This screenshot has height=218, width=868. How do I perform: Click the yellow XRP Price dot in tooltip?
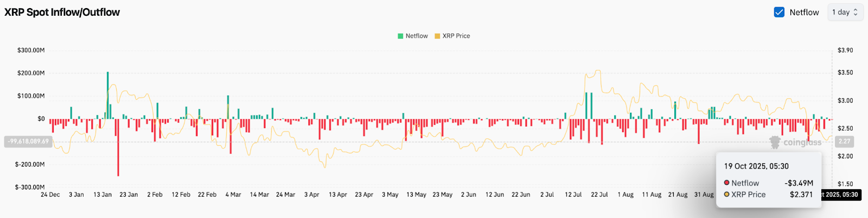pos(727,194)
